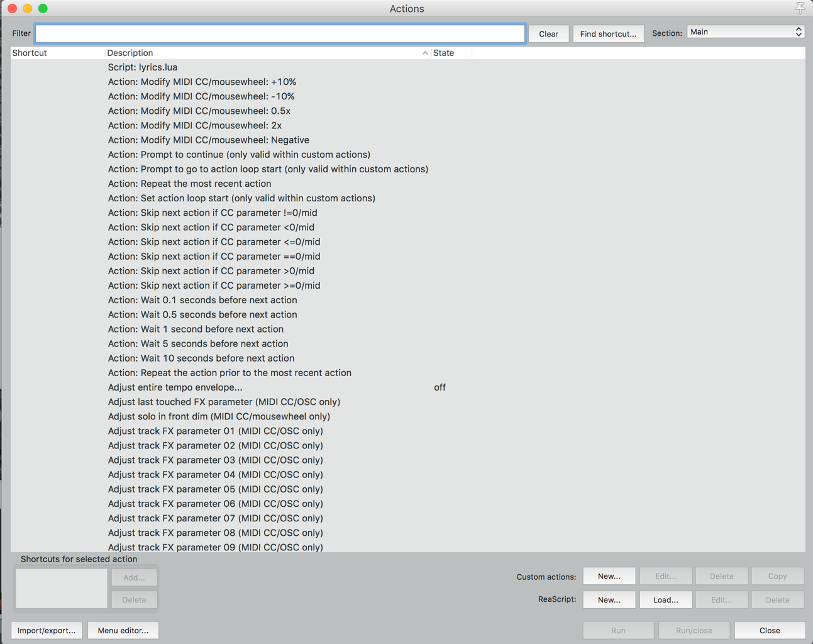813x644 pixels.
Task: Select 'Repeat the action prior to most recent'
Action: pyautogui.click(x=407, y=372)
